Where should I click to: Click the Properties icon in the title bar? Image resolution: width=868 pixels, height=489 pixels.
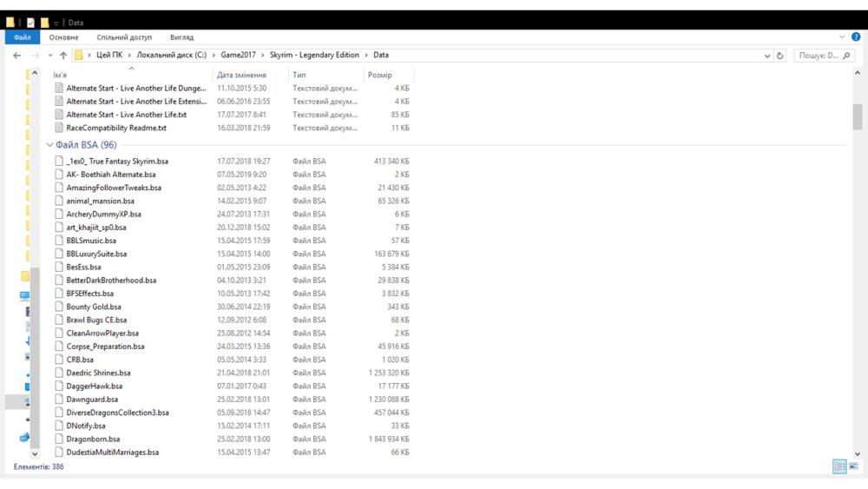pyautogui.click(x=30, y=23)
